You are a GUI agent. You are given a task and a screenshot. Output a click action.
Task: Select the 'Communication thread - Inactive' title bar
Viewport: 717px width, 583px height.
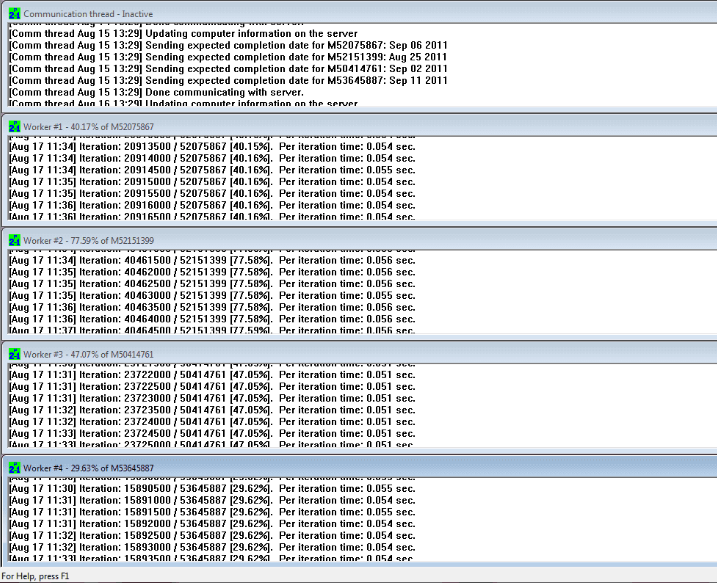pyautogui.click(x=360, y=14)
